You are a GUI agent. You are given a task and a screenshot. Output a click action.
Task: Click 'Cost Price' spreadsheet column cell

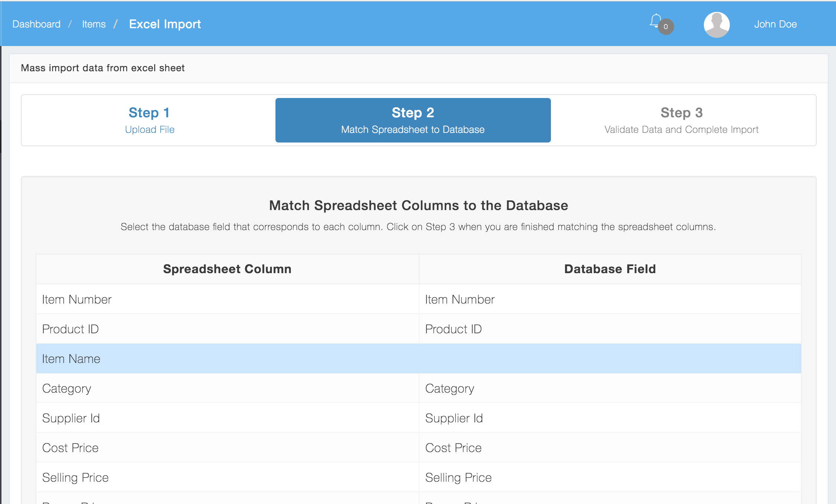228,448
